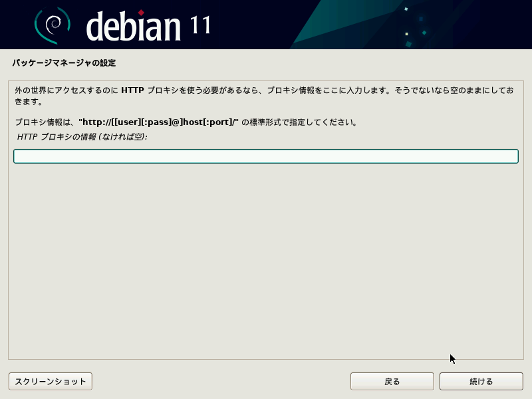Click the パッケージマネージャの設定 heading
Screen dimensions: 532x399
point(64,63)
